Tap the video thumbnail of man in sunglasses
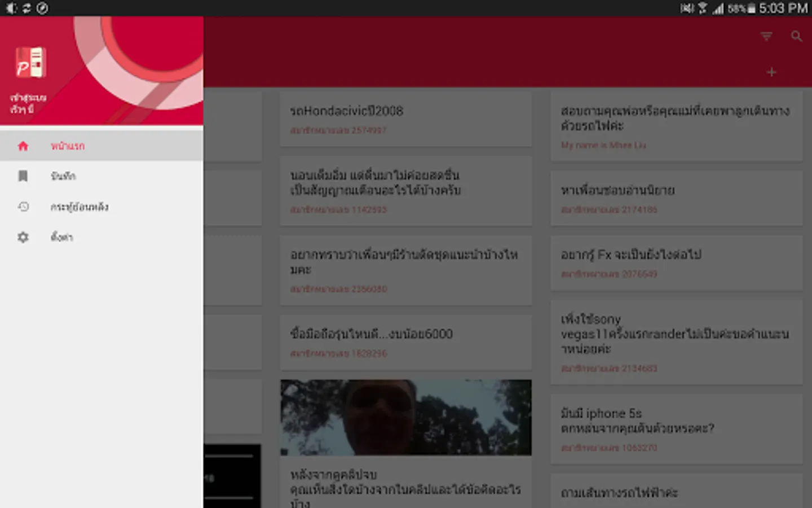Viewport: 812px width, 508px height. pyautogui.click(x=405, y=417)
